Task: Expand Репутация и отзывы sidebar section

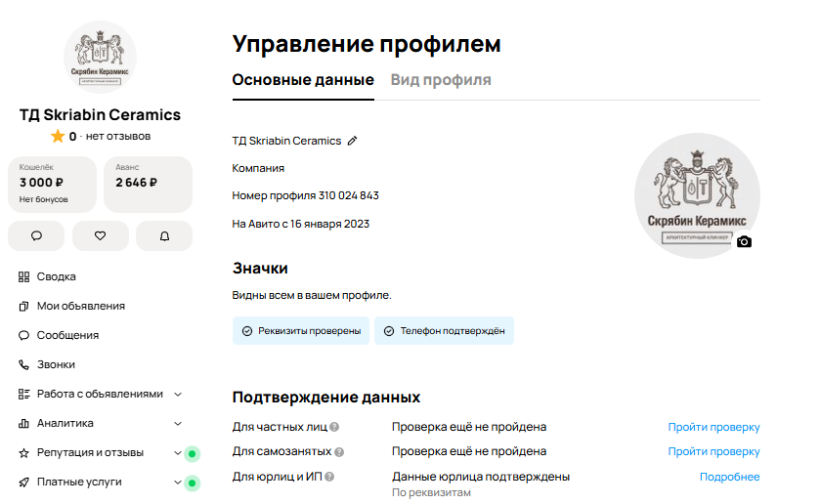Action: [178, 452]
